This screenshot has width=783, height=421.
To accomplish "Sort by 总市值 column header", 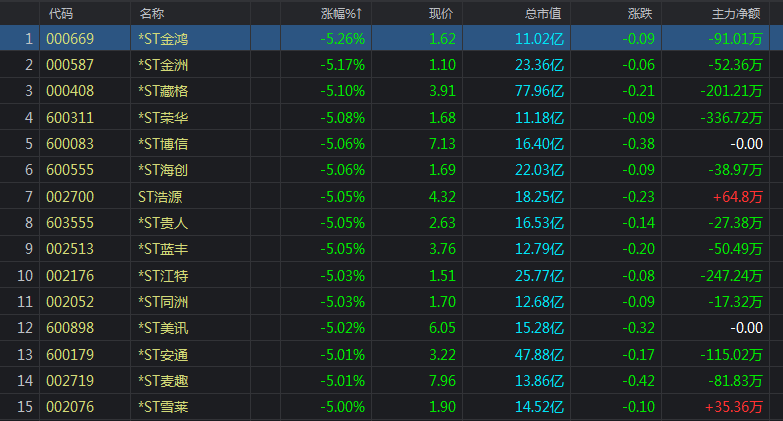I will click(543, 13).
